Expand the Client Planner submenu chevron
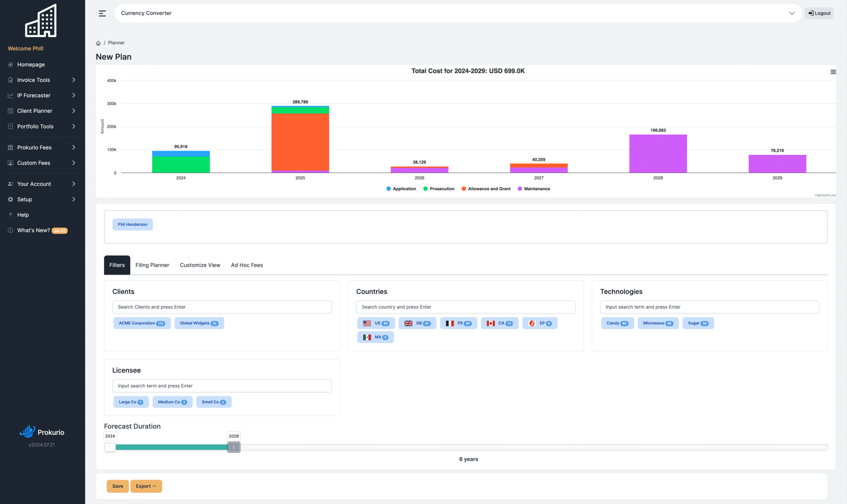Image resolution: width=847 pixels, height=504 pixels. click(74, 111)
